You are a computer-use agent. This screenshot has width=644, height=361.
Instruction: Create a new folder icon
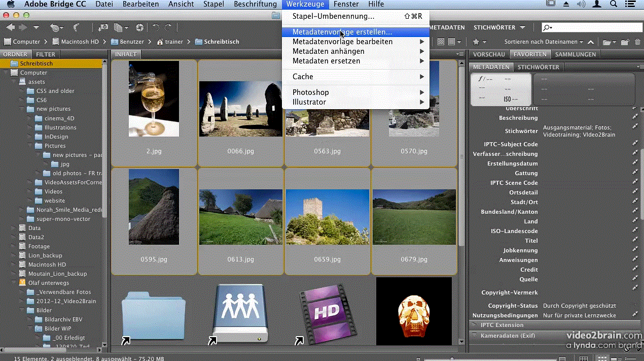pyautogui.click(x=625, y=42)
